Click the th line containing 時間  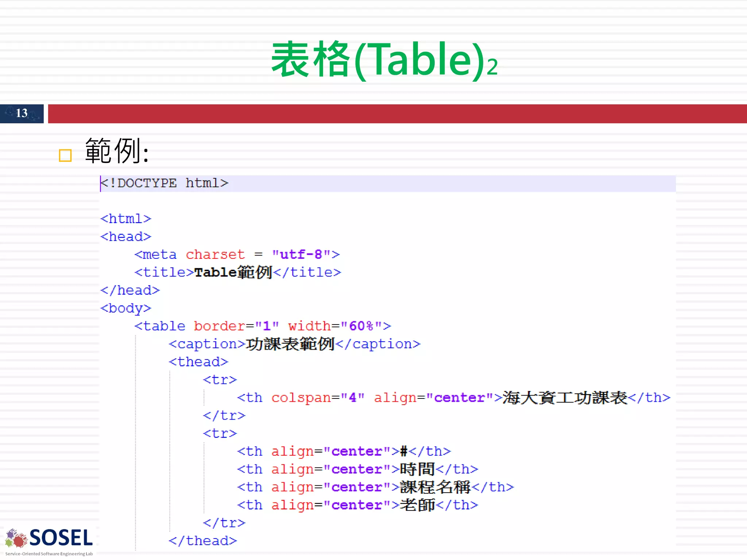pyautogui.click(x=357, y=469)
